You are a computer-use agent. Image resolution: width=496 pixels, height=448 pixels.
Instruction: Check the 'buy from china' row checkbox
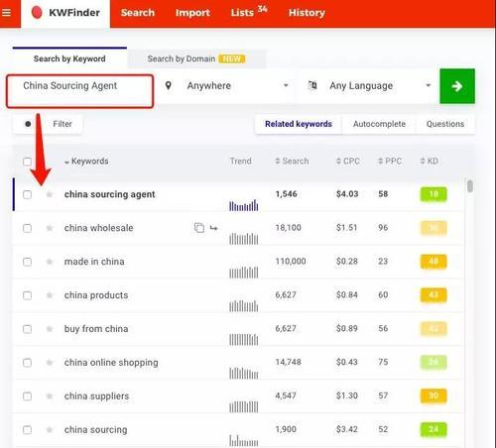pyautogui.click(x=27, y=329)
